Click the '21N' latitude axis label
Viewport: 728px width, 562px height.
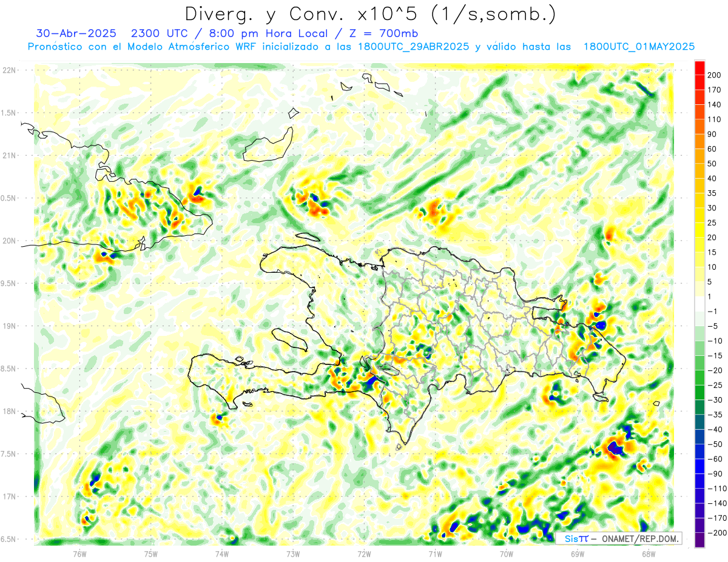[x=9, y=155]
